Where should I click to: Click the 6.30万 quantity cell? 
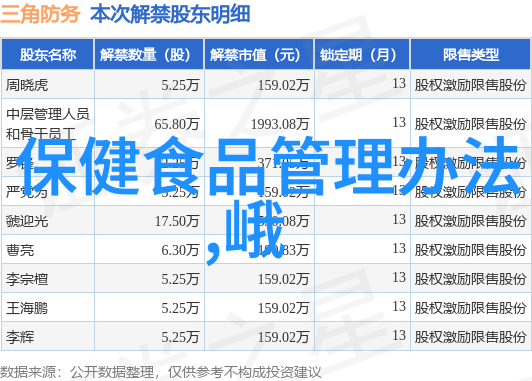tap(180, 250)
